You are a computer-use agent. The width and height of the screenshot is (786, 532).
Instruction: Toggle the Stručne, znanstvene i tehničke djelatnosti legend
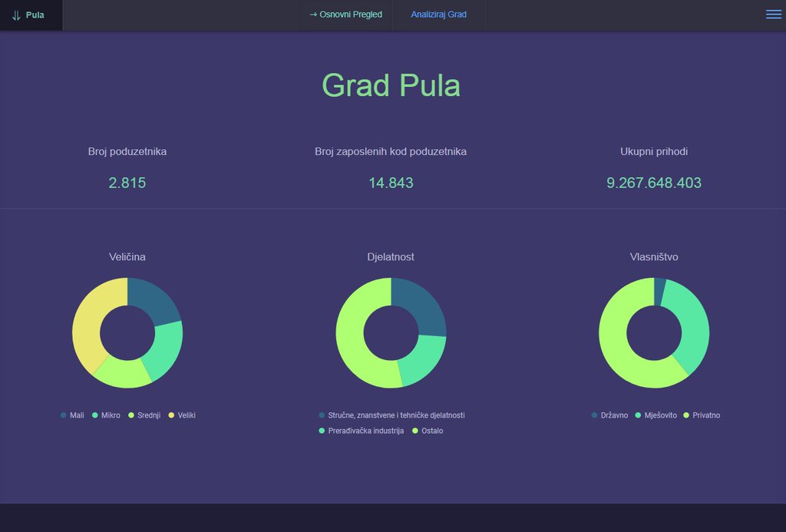point(392,415)
